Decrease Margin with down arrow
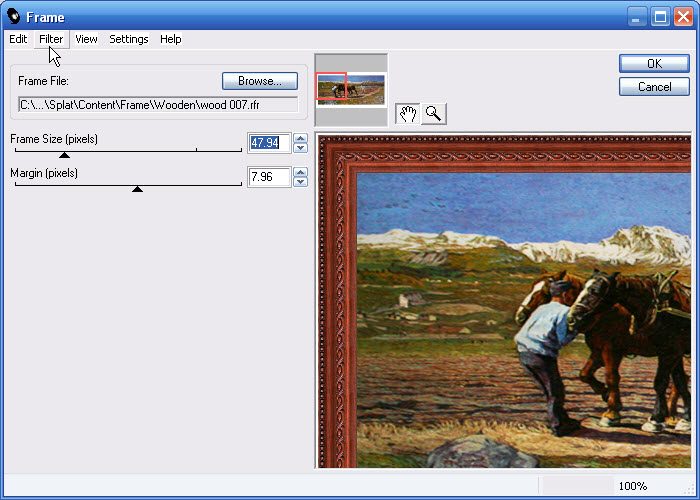The width and height of the screenshot is (700, 500). [300, 182]
